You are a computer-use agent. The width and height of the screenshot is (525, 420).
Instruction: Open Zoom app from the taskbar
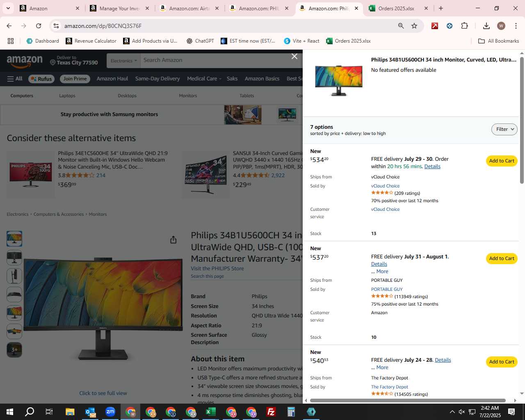[x=110, y=412]
